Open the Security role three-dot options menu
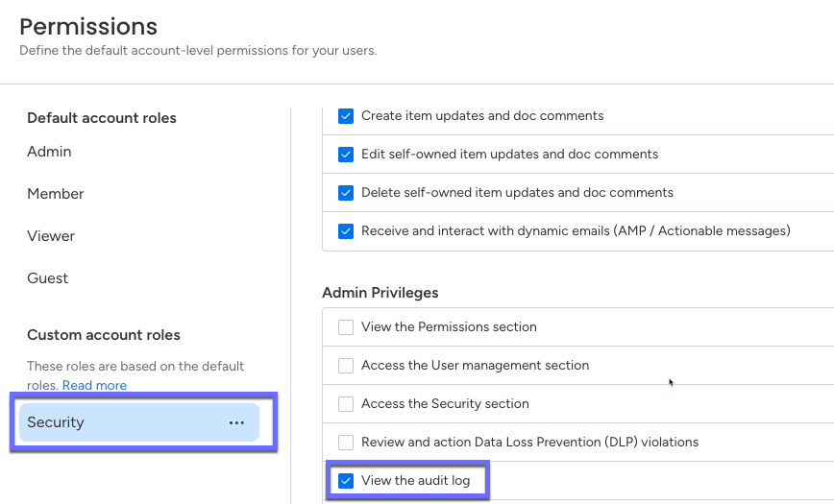 coord(236,422)
